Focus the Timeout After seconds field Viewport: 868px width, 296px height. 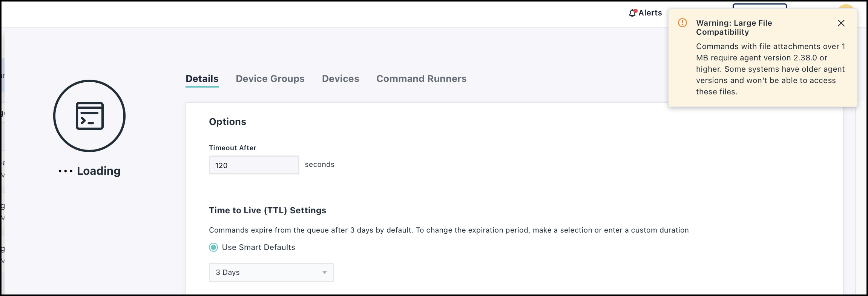point(254,165)
